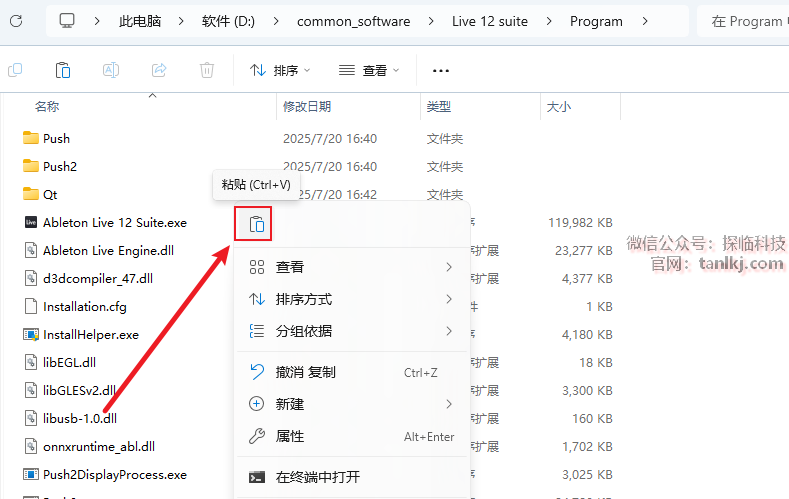The image size is (789, 499).
Task: Expand chevron after 此电脑 in breadcrumb
Action: [181, 21]
